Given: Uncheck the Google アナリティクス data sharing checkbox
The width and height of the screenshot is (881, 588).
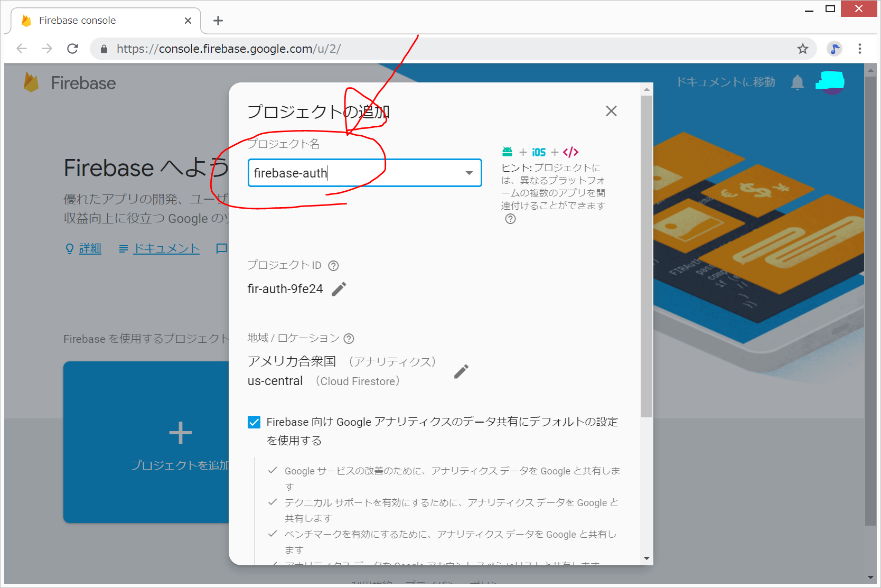Looking at the screenshot, I should pyautogui.click(x=254, y=422).
